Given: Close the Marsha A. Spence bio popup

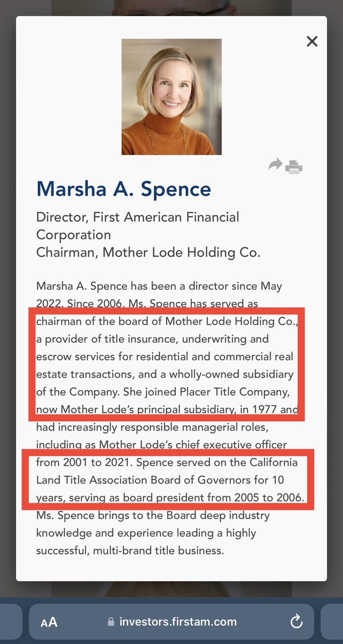Looking at the screenshot, I should (312, 41).
